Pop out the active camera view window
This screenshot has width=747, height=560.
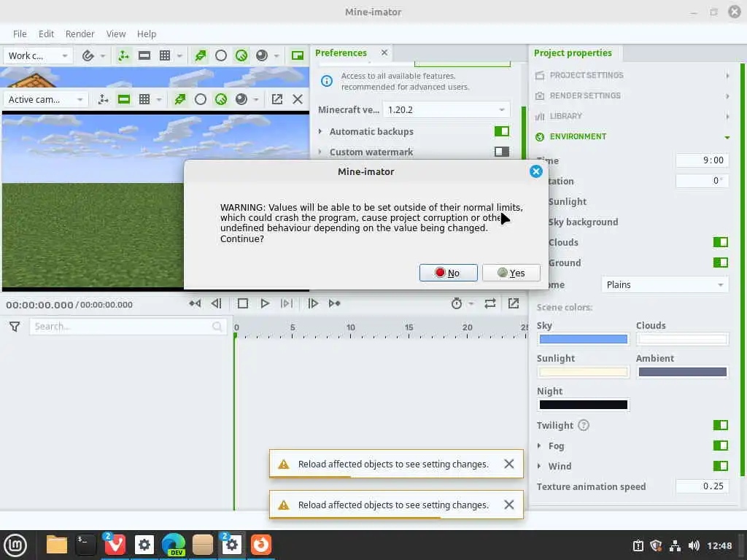pyautogui.click(x=276, y=99)
